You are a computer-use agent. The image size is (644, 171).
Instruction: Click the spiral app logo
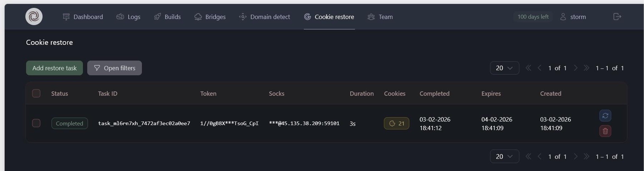[x=34, y=17]
